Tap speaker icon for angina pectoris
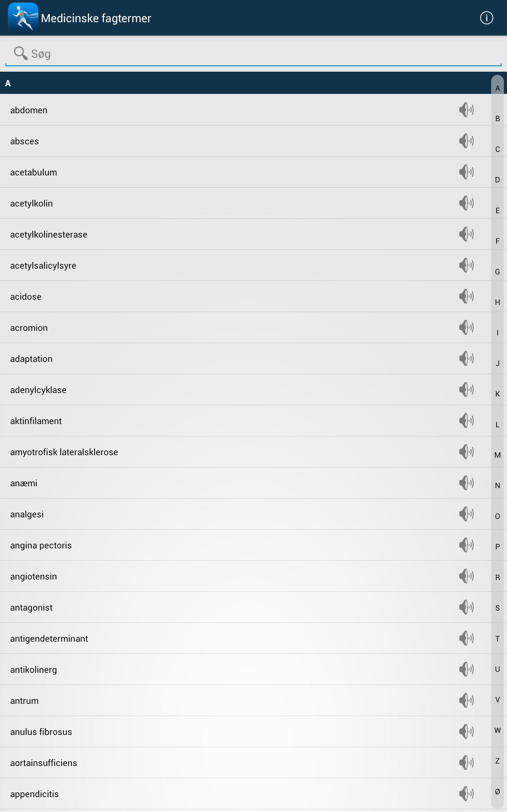 pos(466,545)
